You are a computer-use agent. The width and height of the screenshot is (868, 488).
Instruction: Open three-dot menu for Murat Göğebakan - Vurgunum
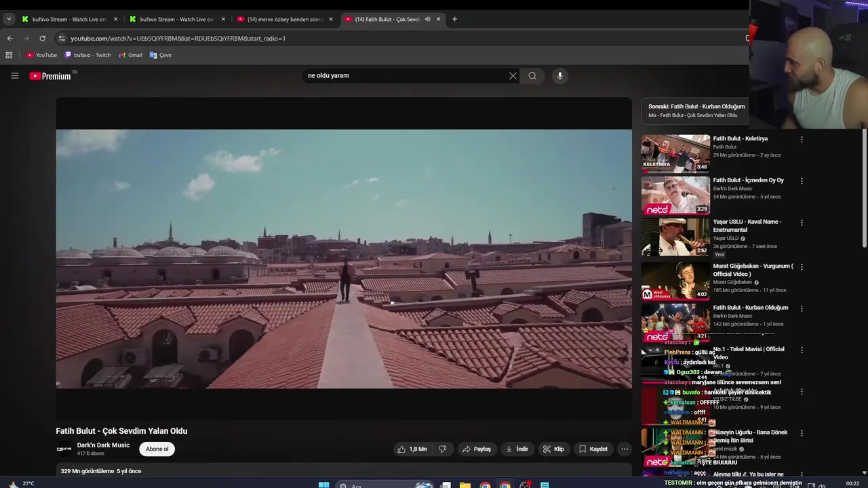click(802, 267)
